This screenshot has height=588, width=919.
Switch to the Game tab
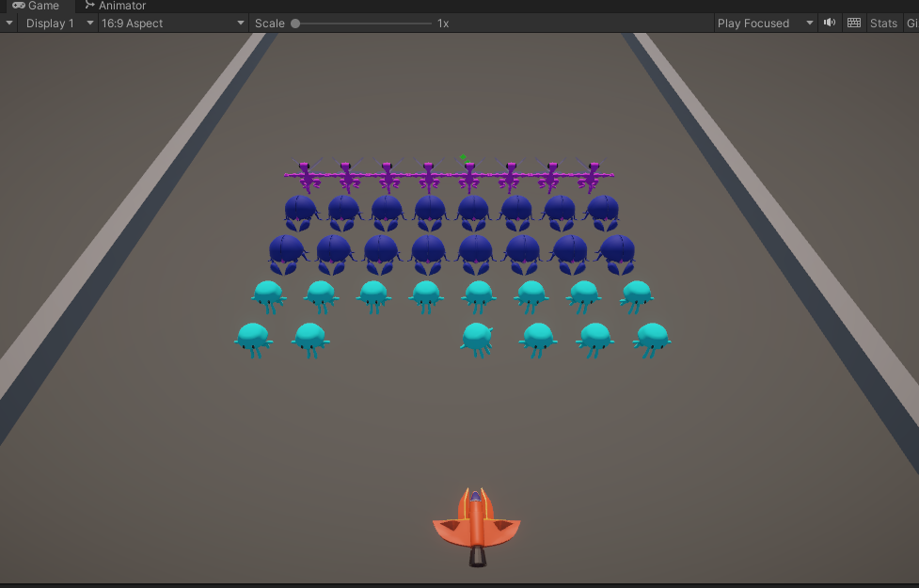tap(36, 6)
